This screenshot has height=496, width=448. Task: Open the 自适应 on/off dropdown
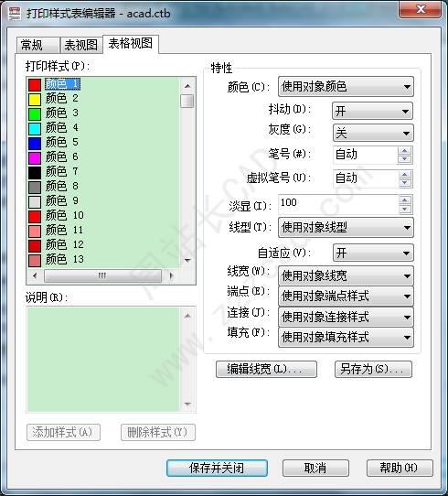[373, 253]
